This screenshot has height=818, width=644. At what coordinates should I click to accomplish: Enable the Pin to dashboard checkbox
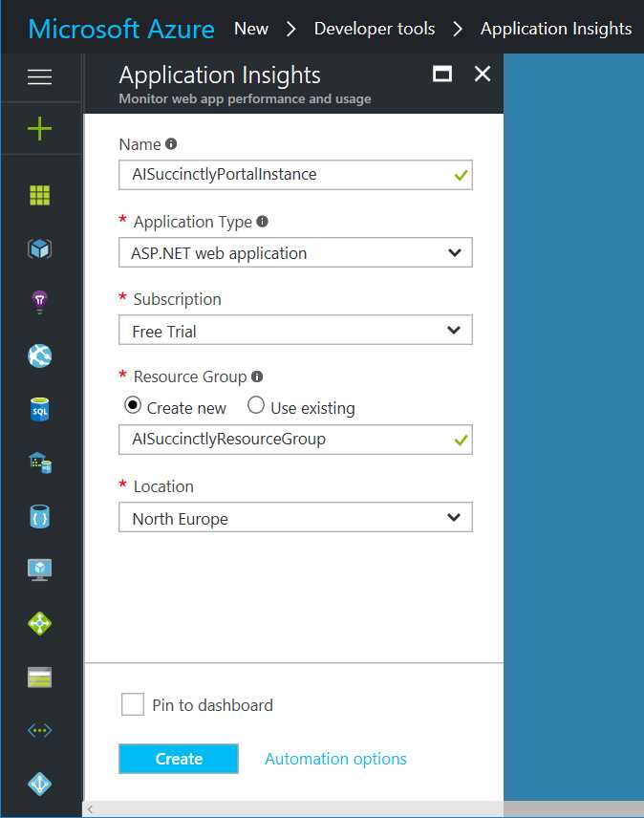click(133, 703)
